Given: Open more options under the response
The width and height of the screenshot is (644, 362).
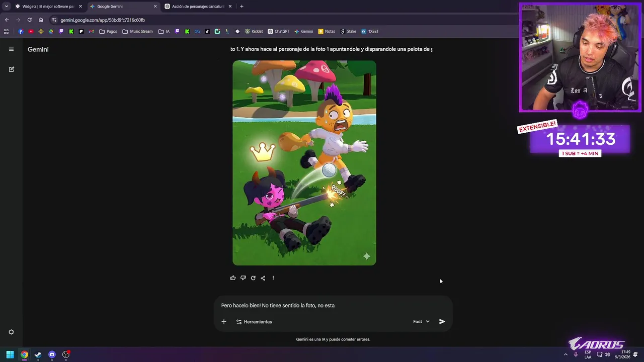Looking at the screenshot, I should (x=273, y=278).
